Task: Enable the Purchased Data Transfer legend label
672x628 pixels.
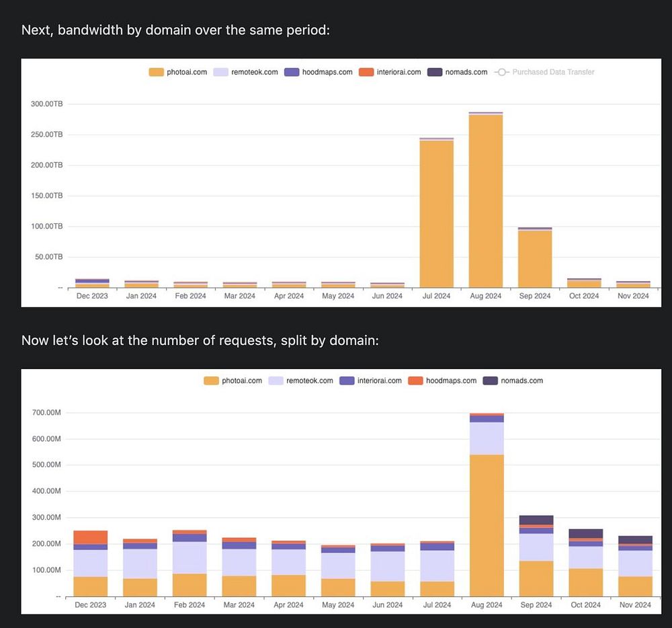Action: click(553, 72)
